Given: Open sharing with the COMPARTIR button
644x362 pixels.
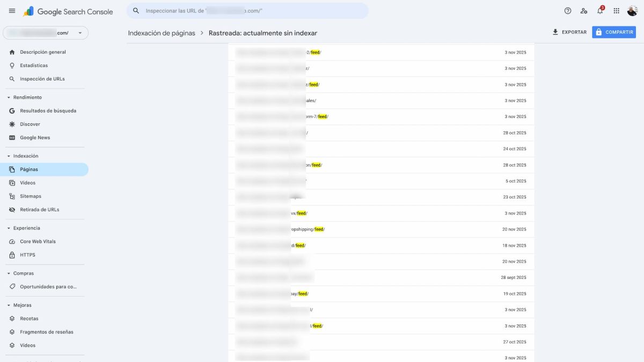Looking at the screenshot, I should tap(613, 32).
